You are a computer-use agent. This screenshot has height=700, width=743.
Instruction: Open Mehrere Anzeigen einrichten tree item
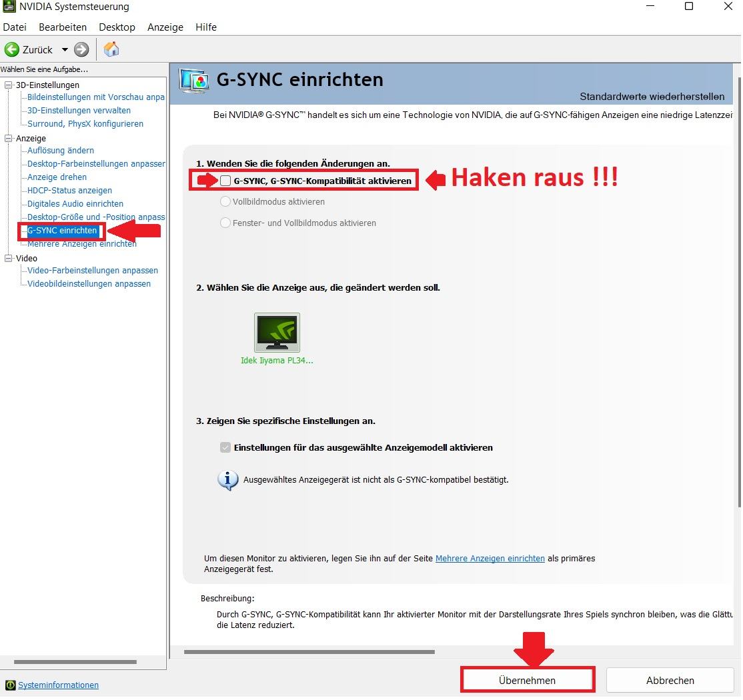point(82,244)
